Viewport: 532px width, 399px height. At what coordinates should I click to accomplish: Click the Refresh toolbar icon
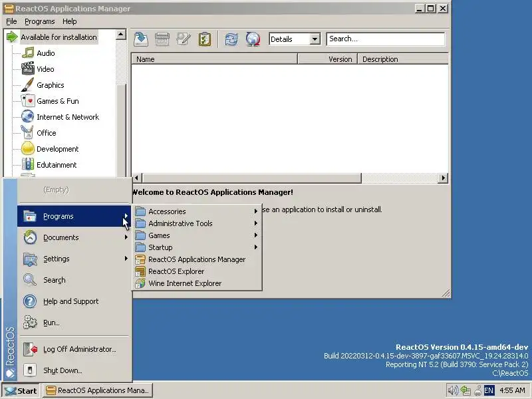(x=231, y=39)
